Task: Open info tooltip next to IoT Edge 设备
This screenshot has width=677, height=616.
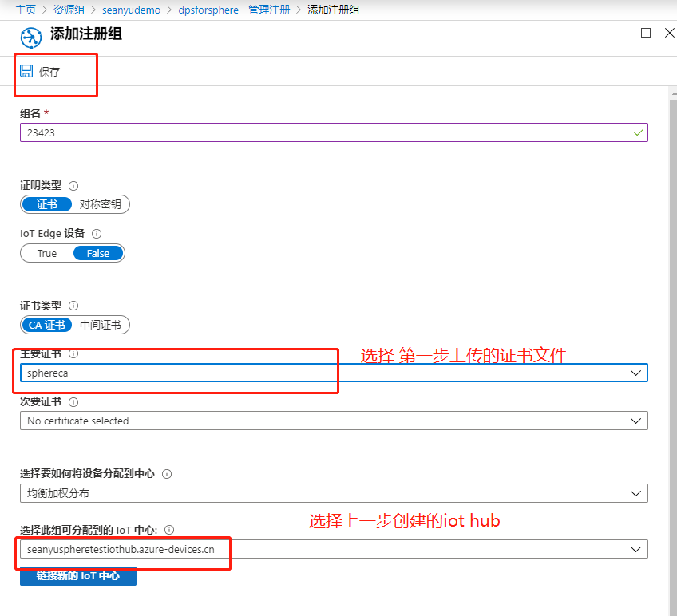Action: point(97,234)
